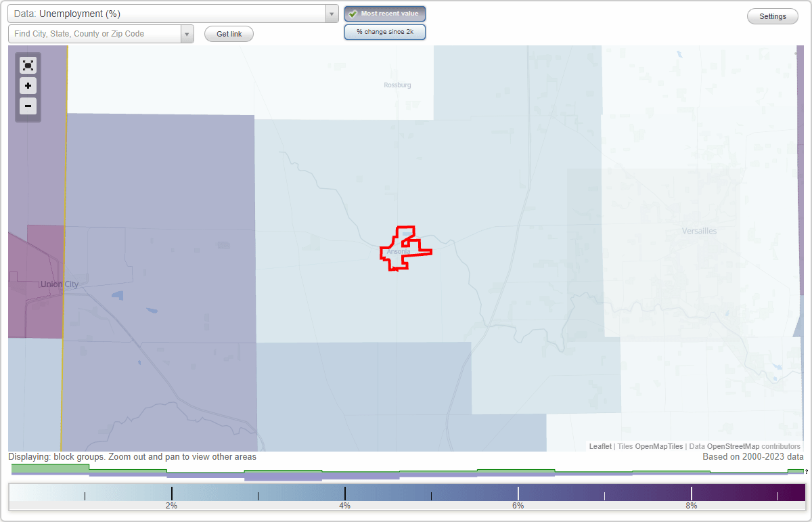
Task: Visit the OpenMapTiles link
Action: point(659,446)
